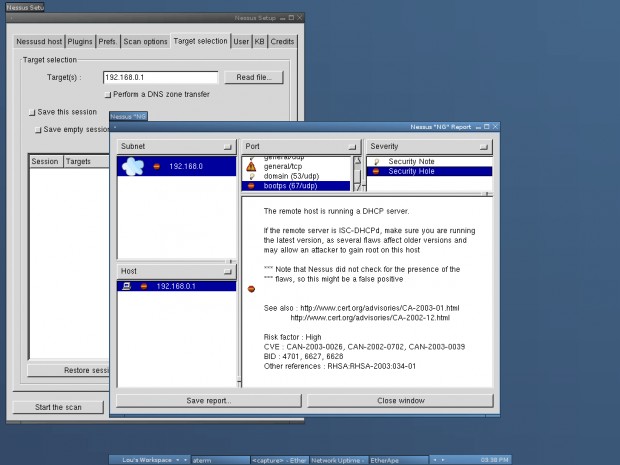Select the general/tcp port entry
The width and height of the screenshot is (620, 465).
(x=296, y=166)
